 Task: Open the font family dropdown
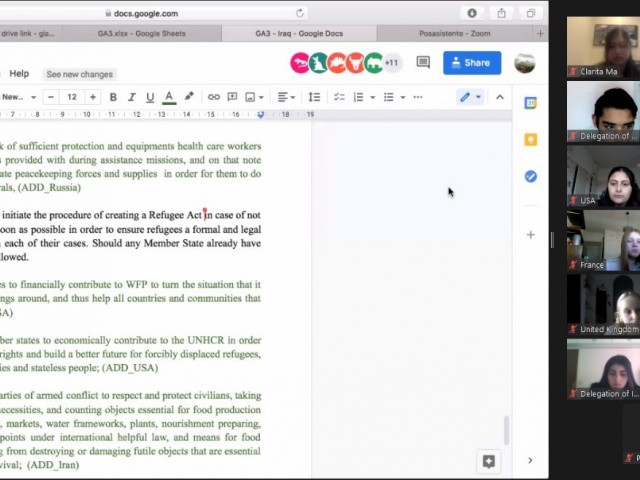[x=18, y=97]
